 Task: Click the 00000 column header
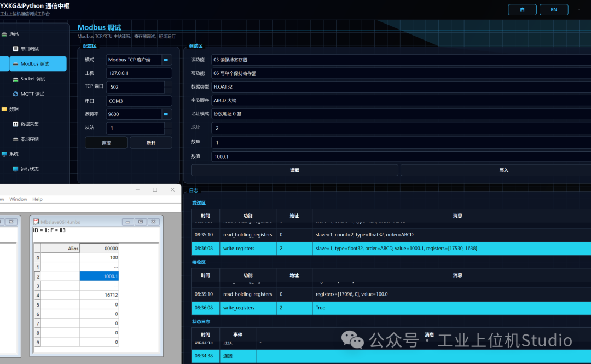(x=99, y=248)
